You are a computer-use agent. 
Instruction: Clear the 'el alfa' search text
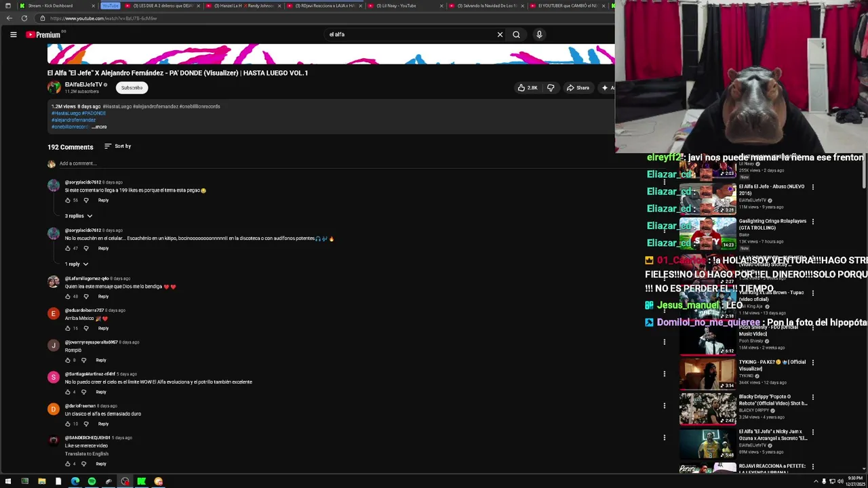tap(500, 35)
